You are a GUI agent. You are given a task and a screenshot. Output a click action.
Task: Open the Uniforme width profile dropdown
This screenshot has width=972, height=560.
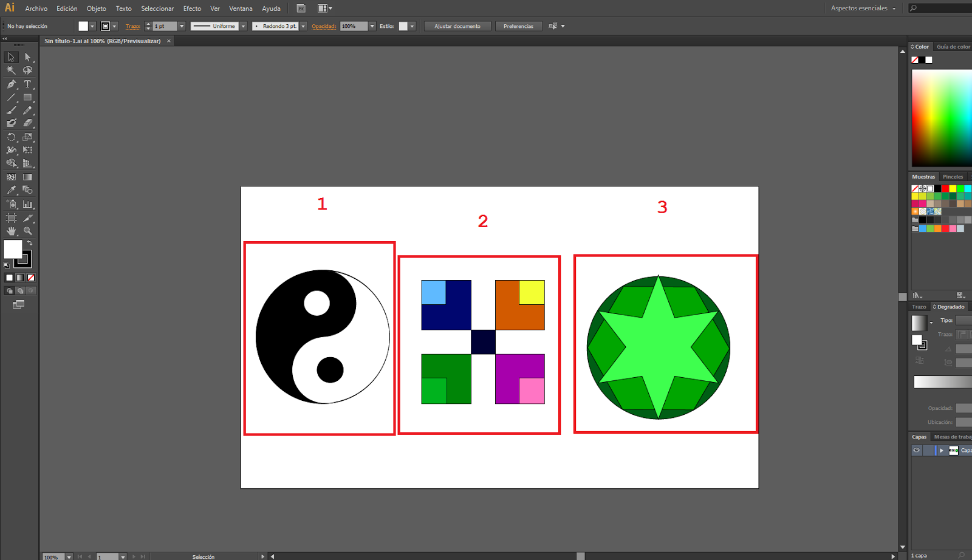pos(242,26)
